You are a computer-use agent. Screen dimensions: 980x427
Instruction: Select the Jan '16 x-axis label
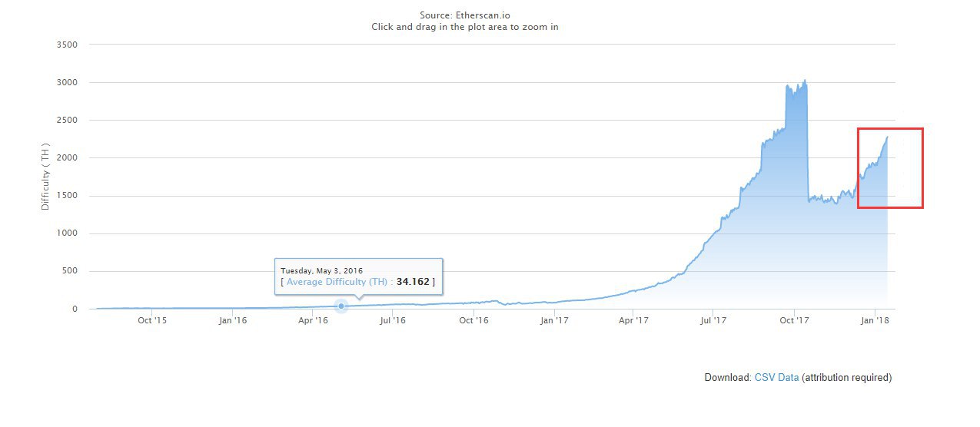232,320
